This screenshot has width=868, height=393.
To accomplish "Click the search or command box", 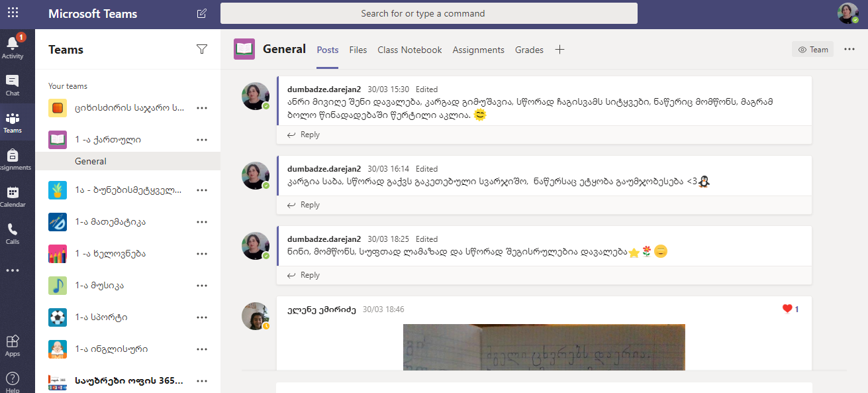I will [x=429, y=13].
